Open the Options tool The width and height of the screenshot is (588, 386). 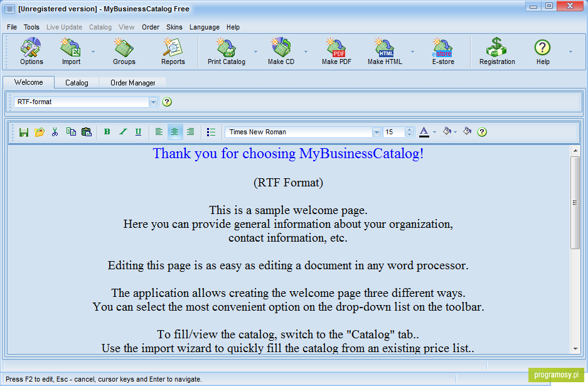coord(31,51)
